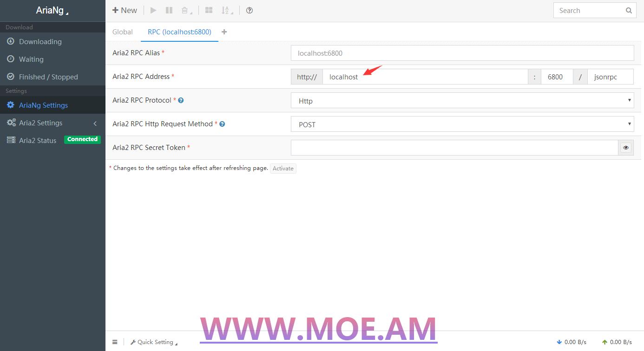Click the Aria2 Status server icon
This screenshot has height=351, width=644.
coord(11,140)
